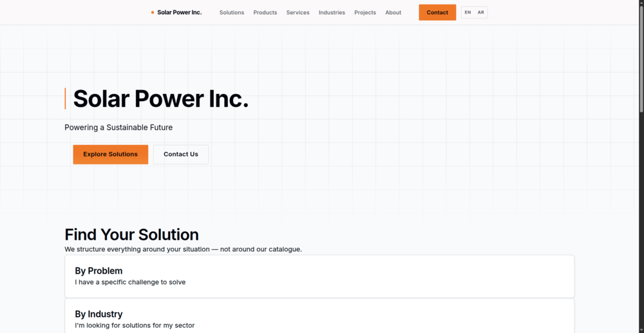
Task: Expand the By Industry card
Action: [319, 318]
